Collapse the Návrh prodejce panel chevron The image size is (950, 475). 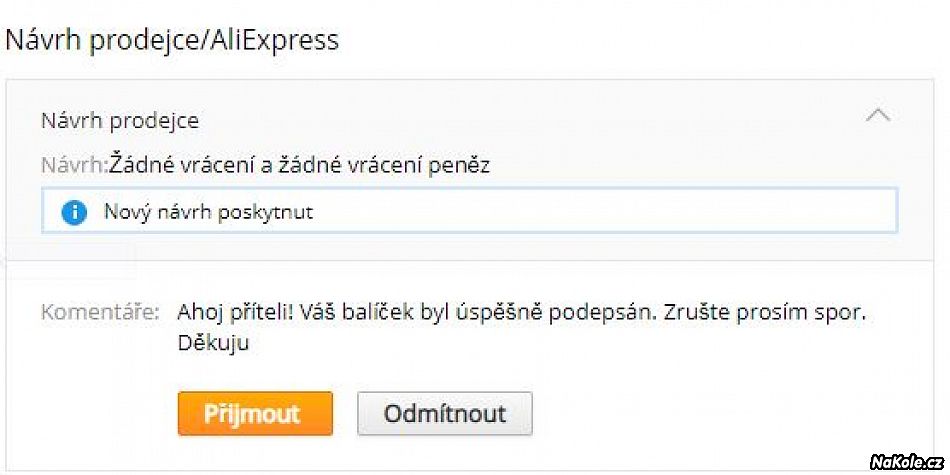pyautogui.click(x=877, y=116)
